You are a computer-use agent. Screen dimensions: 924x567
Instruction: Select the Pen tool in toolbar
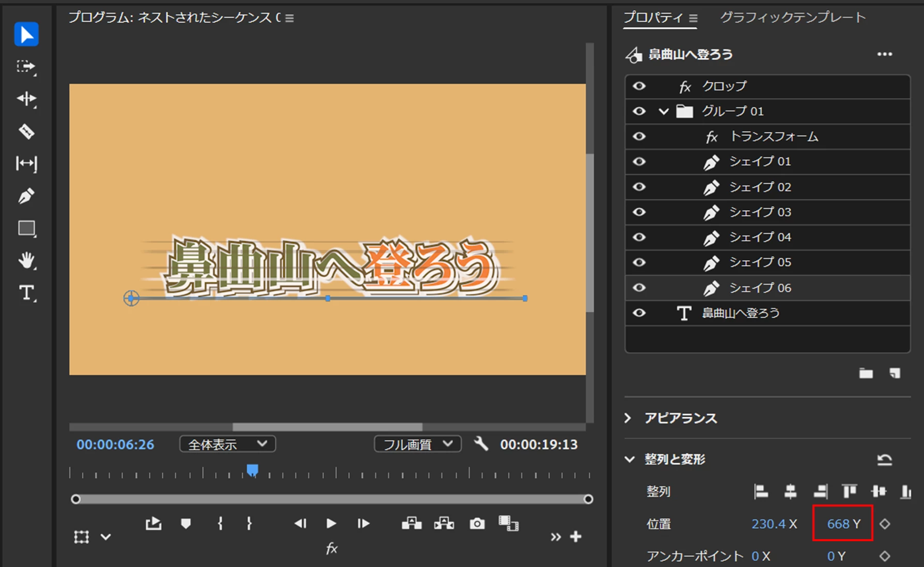coord(26,196)
